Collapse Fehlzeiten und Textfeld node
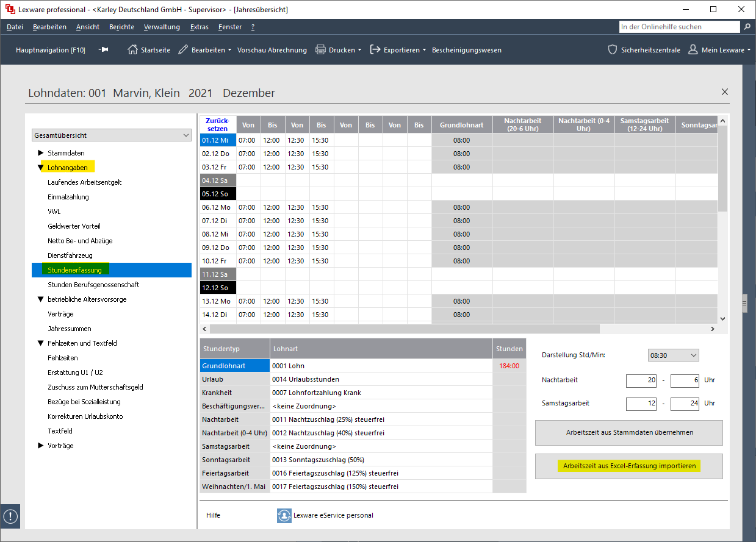 click(x=41, y=343)
